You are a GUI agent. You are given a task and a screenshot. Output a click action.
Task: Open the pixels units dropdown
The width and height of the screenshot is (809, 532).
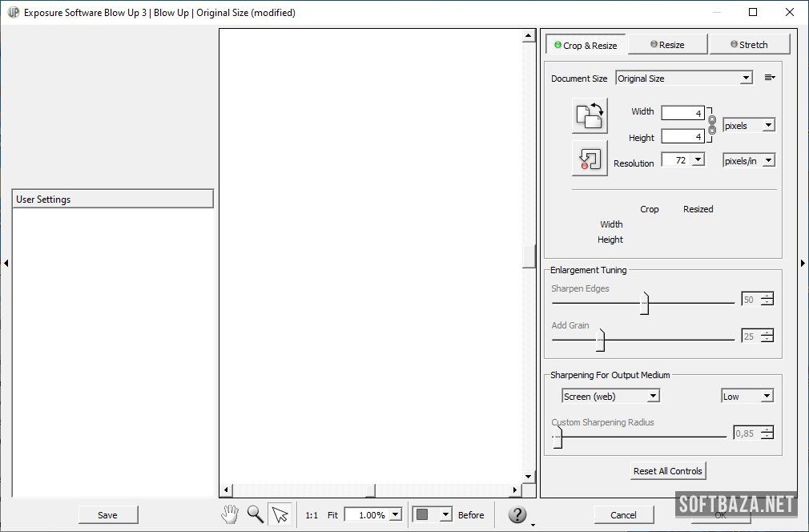(x=748, y=126)
